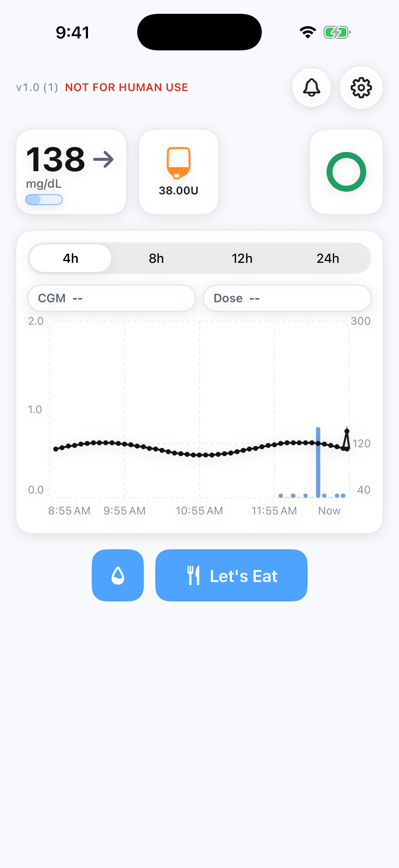Tap the glucose trend arrow
This screenshot has height=868, width=399.
pos(103,159)
